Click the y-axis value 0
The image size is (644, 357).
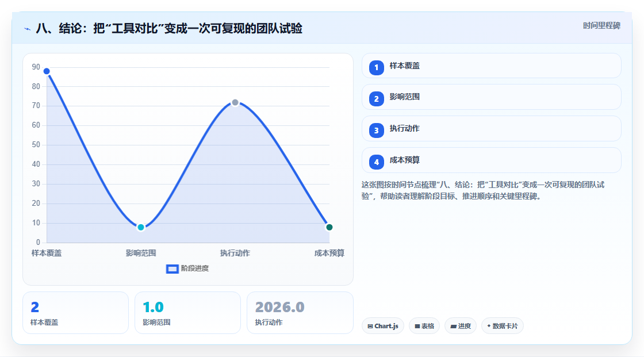click(38, 243)
